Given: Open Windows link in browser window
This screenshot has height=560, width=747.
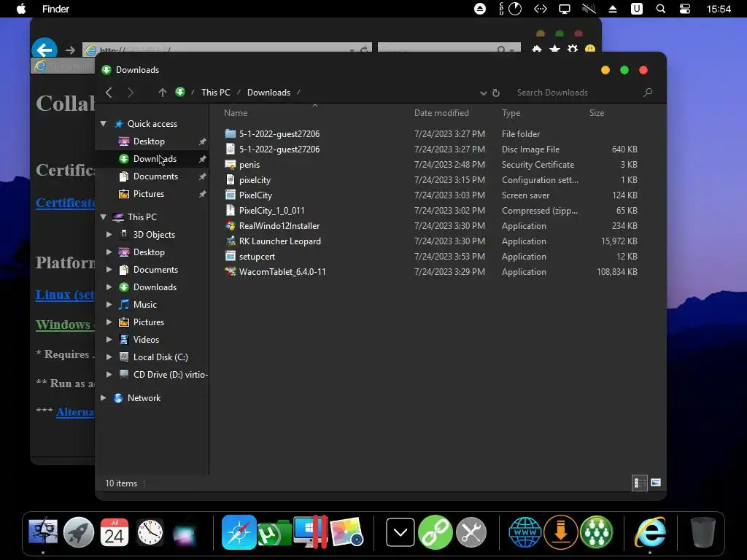Looking at the screenshot, I should pyautogui.click(x=65, y=324).
